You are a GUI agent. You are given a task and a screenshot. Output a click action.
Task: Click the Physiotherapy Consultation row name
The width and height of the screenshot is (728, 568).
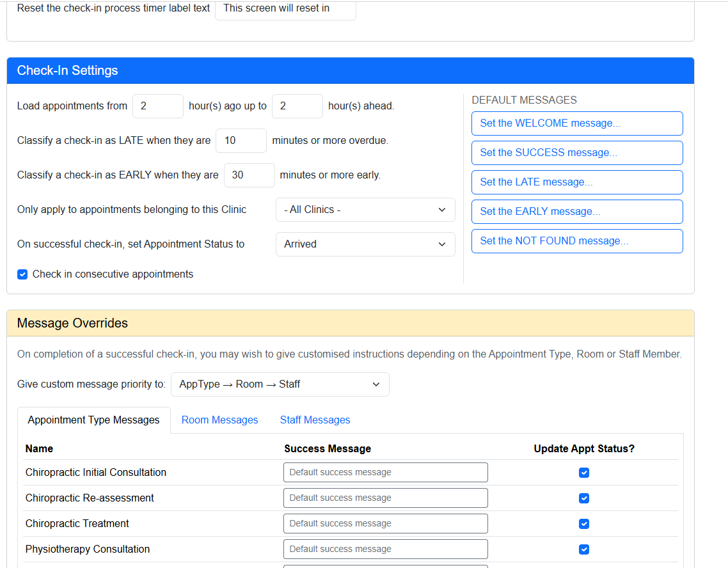(x=88, y=549)
